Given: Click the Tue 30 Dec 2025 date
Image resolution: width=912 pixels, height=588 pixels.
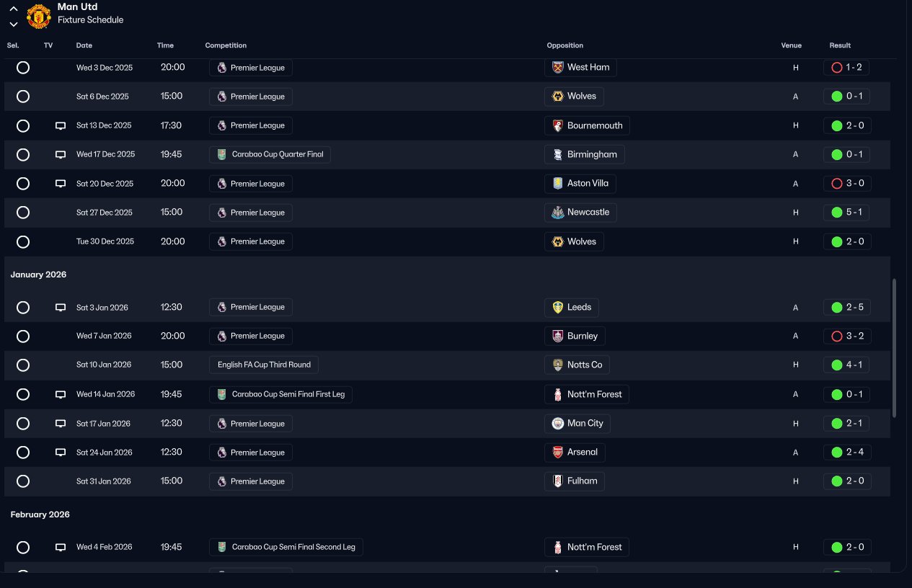Looking at the screenshot, I should [x=105, y=241].
